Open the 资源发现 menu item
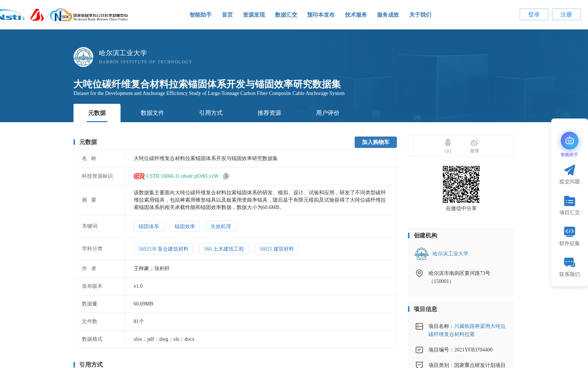 (x=254, y=15)
